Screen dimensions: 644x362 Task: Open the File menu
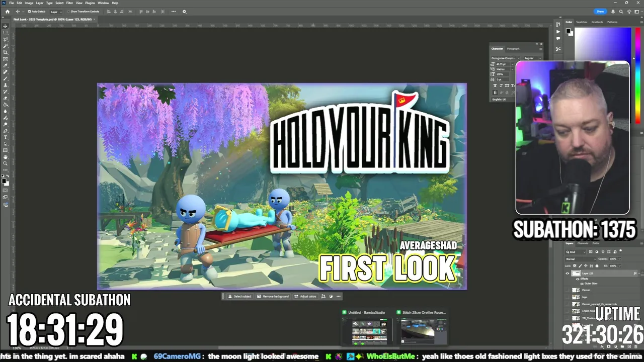[x=12, y=3]
